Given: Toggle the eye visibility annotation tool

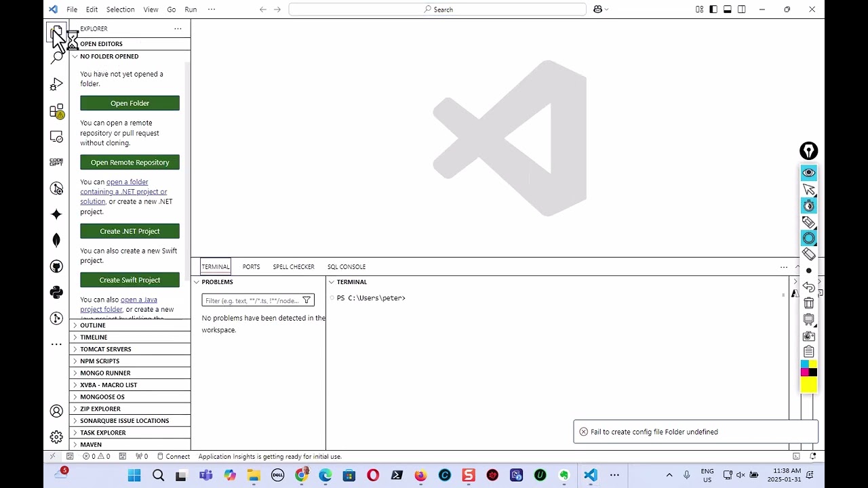Looking at the screenshot, I should tap(808, 173).
